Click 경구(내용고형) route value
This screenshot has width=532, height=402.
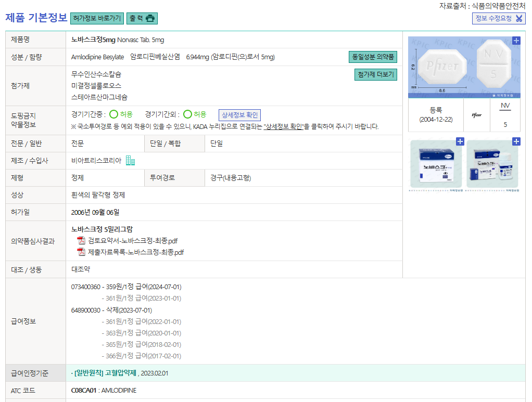(231, 178)
